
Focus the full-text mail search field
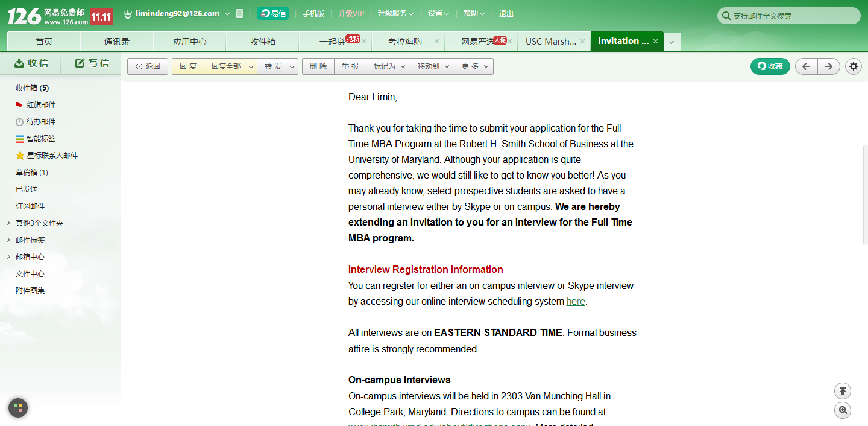(x=789, y=16)
